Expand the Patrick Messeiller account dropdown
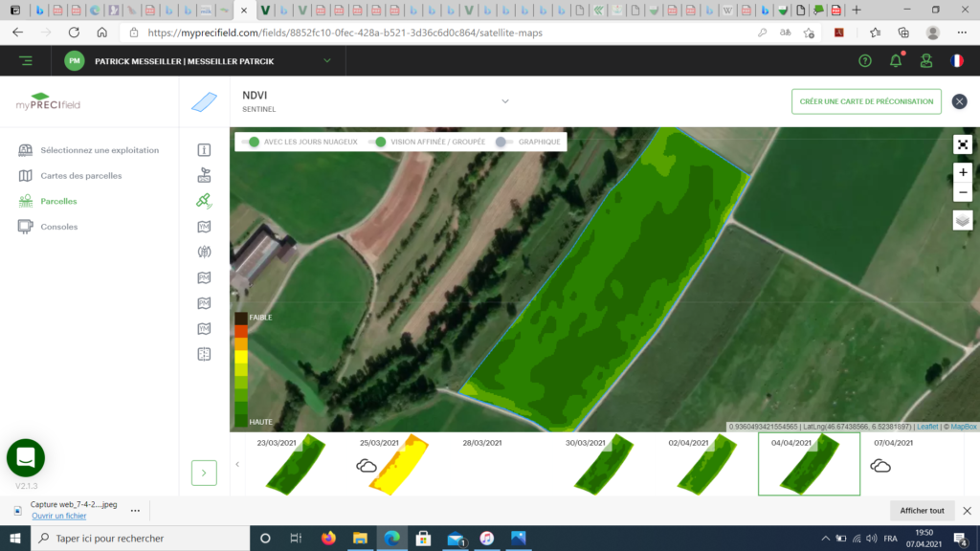 327,60
